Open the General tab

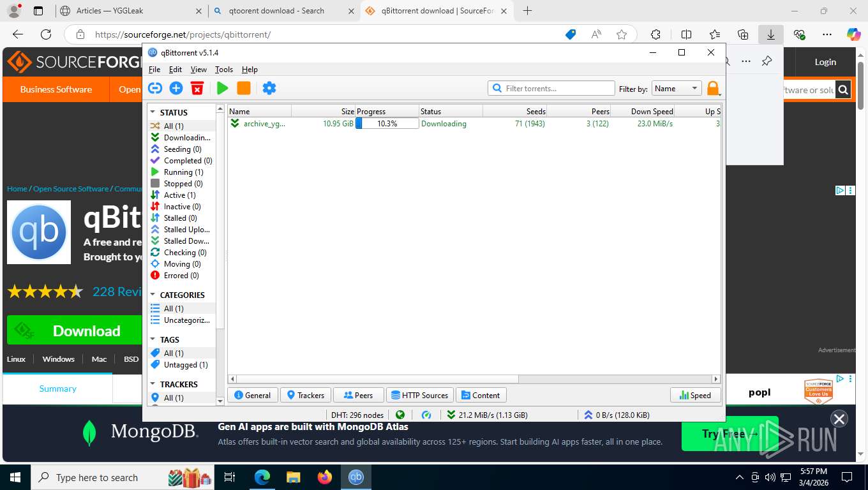(x=253, y=395)
